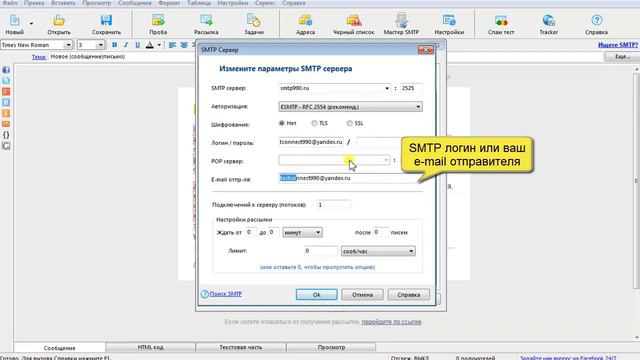Image resolution: width=640 pixels, height=360 pixels.
Task: Open the Вставить menu
Action: click(x=63, y=3)
